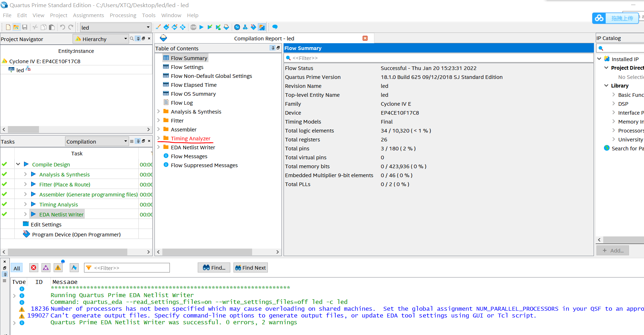Click the Copy toolbar icon

tap(44, 27)
